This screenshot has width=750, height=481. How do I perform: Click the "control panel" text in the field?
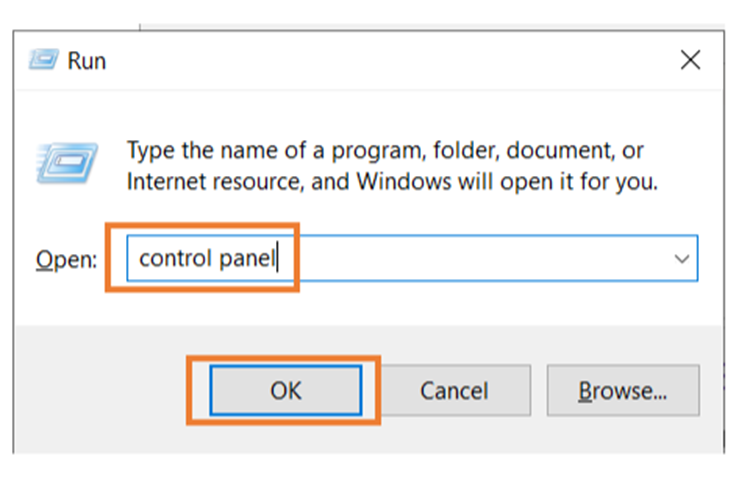click(x=208, y=259)
